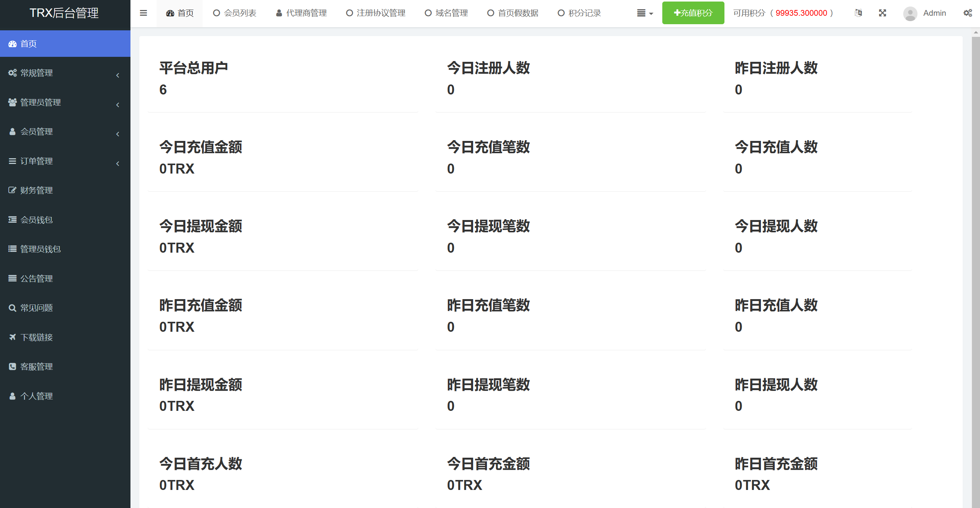This screenshot has height=508, width=980.
Task: Click the green 充值积分 button
Action: click(693, 13)
